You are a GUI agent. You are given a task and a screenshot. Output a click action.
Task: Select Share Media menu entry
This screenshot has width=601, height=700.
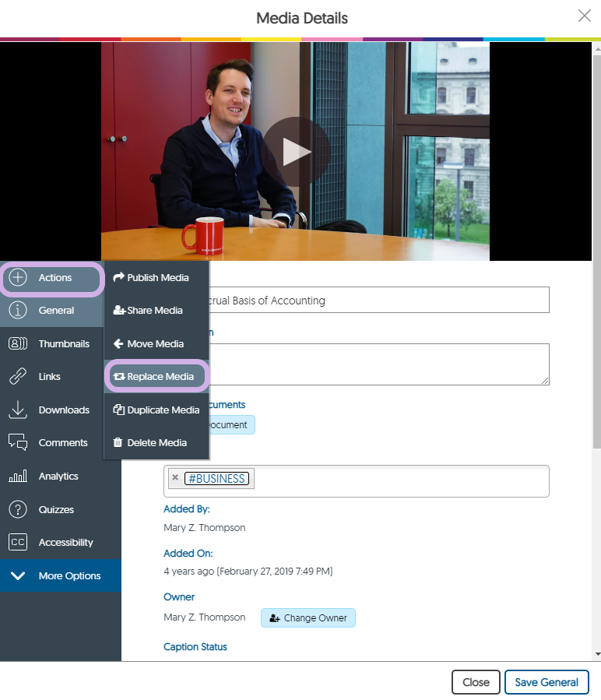coord(148,311)
